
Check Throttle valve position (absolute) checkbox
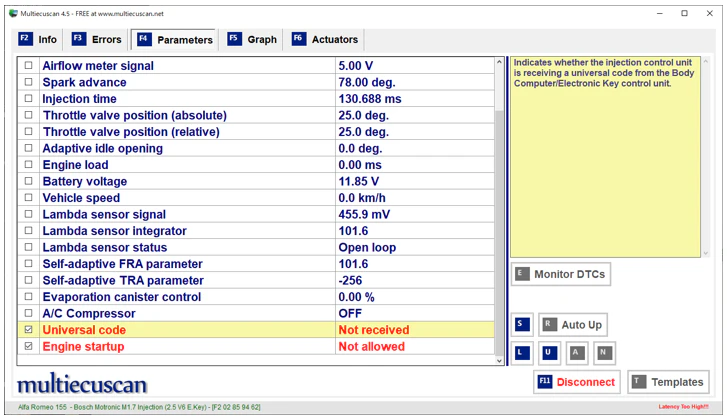29,115
